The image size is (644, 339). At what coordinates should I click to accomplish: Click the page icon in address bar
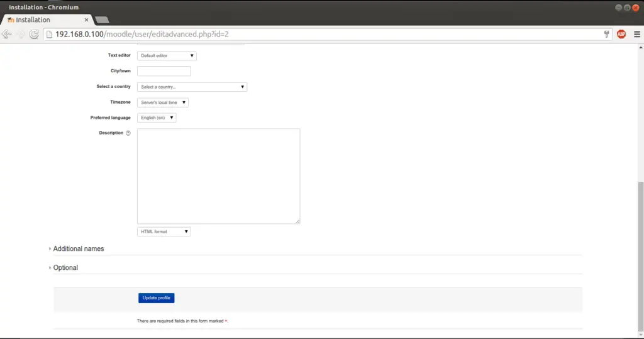pyautogui.click(x=49, y=34)
